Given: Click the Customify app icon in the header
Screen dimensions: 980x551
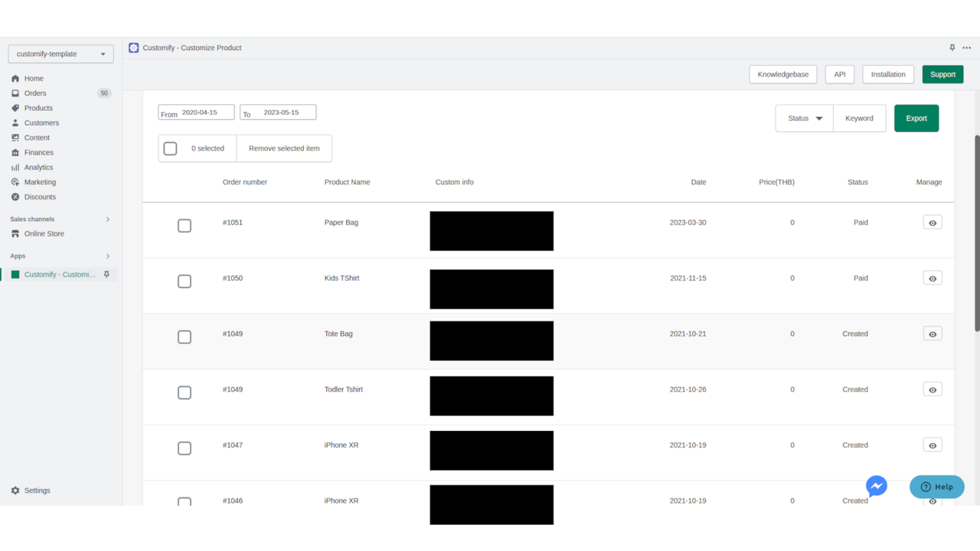Looking at the screenshot, I should pos(133,47).
